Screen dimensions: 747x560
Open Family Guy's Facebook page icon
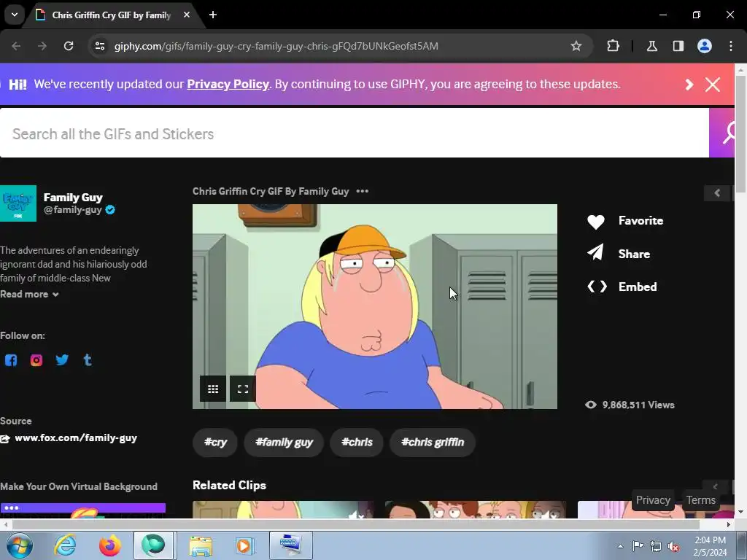[x=11, y=360]
